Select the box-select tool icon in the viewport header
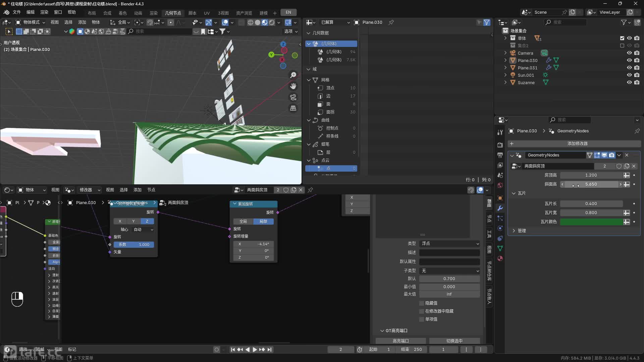Image resolution: width=644 pixels, height=362 pixels. click(x=19, y=32)
